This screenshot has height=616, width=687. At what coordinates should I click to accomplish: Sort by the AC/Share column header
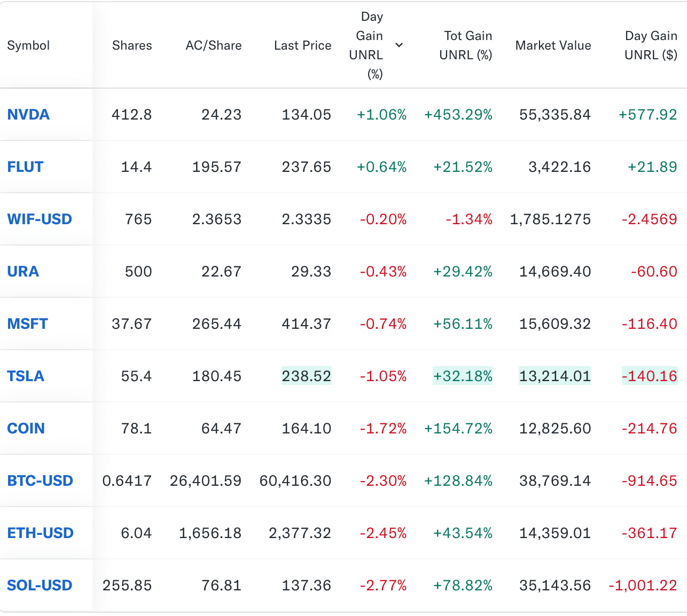pyautogui.click(x=214, y=45)
